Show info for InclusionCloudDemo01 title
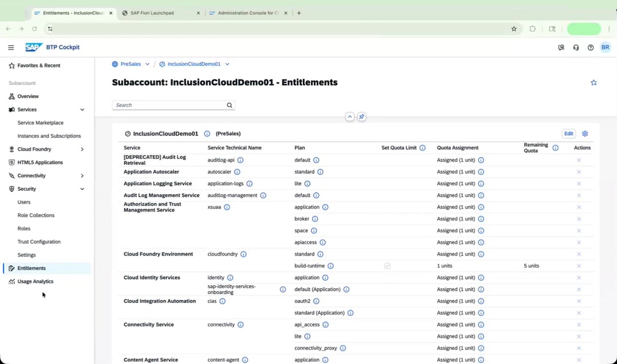617x364 pixels. [x=207, y=133]
